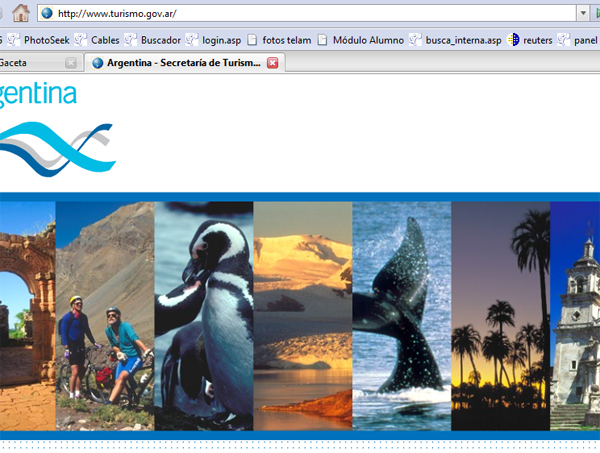600x453 pixels.
Task: Close the Argentina Secretaría de Turismo tab
Action: [x=273, y=62]
